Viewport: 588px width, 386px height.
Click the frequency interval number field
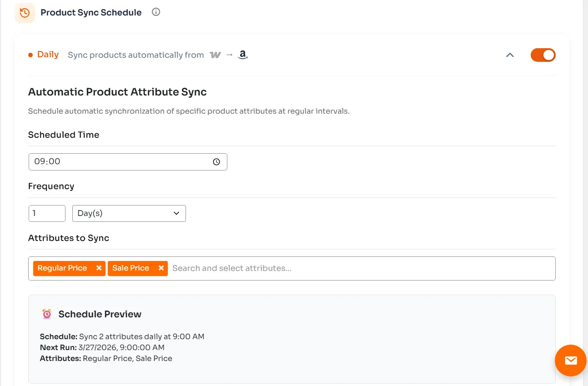click(x=47, y=213)
